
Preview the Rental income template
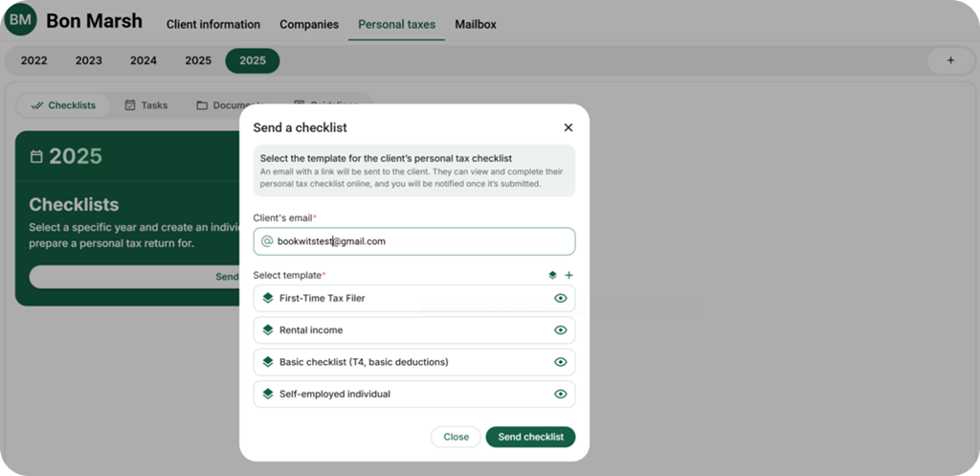coord(561,330)
